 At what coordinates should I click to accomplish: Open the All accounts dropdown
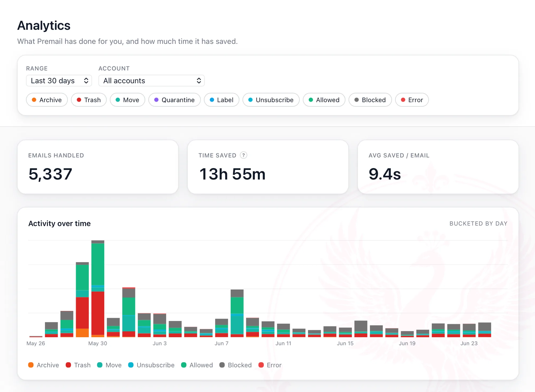tap(151, 81)
